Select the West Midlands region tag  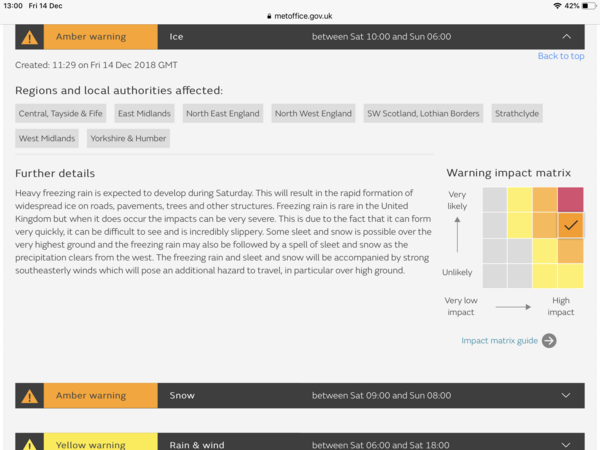[x=47, y=138]
